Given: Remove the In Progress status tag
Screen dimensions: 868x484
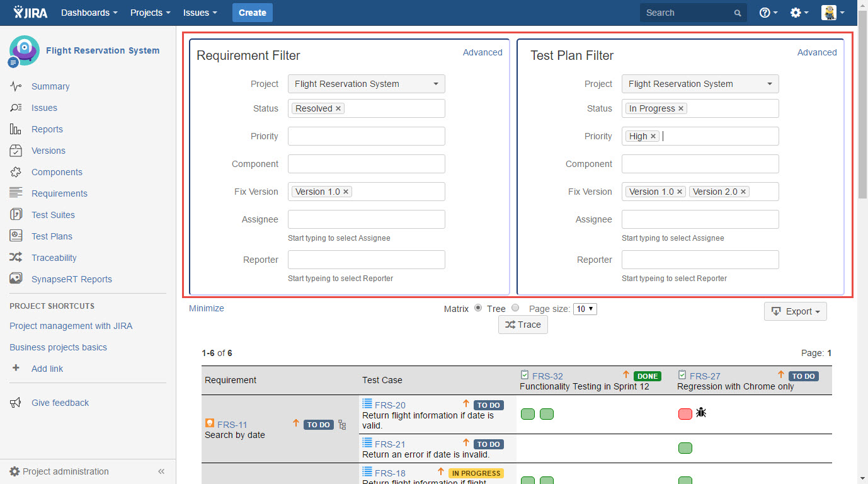Looking at the screenshot, I should (x=681, y=108).
